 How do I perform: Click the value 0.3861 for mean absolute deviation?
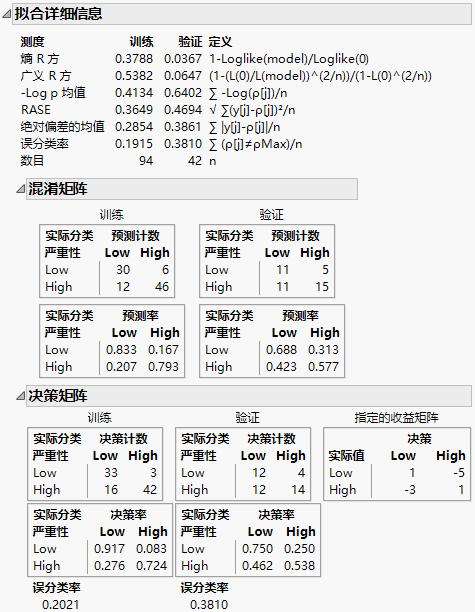point(183,127)
